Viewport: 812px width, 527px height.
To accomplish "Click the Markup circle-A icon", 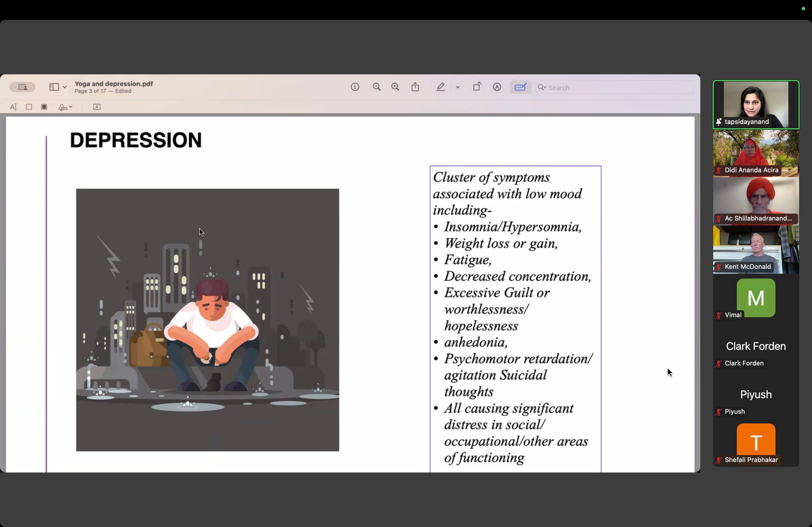I will pos(497,87).
